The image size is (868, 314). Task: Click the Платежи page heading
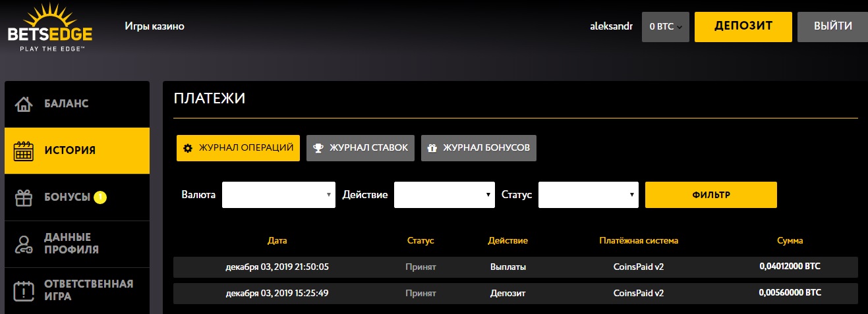coord(210,99)
